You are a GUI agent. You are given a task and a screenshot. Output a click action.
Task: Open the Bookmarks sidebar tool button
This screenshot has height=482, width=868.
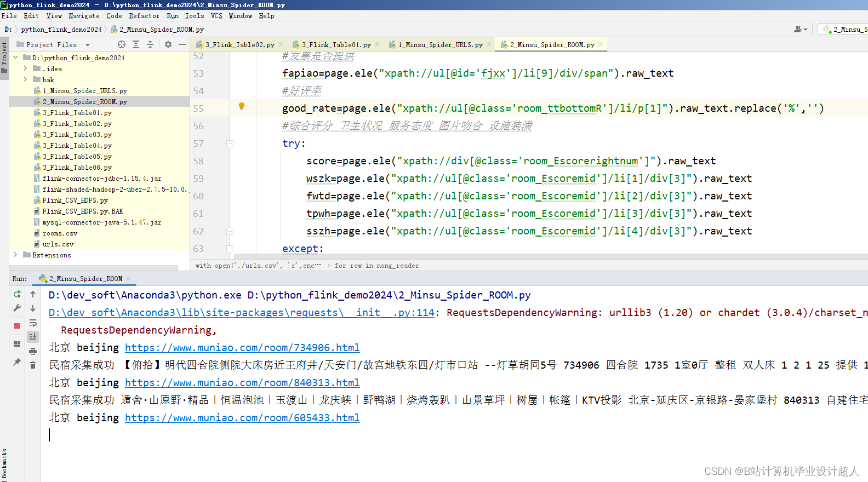click(4, 464)
